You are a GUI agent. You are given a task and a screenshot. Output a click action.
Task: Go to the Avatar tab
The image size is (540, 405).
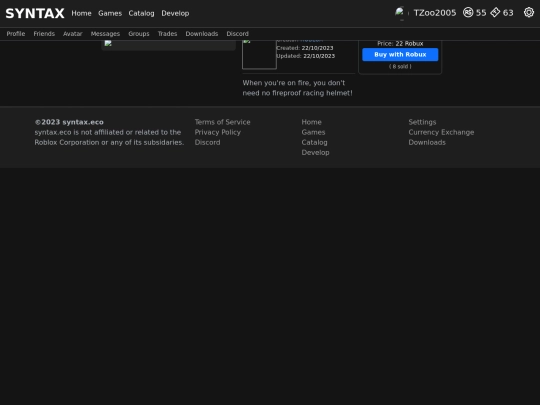pos(73,34)
